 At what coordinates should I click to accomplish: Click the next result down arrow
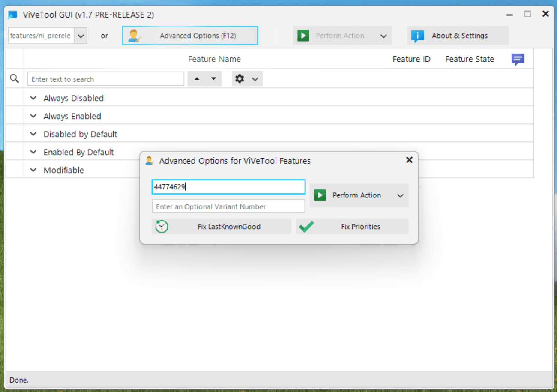click(213, 79)
